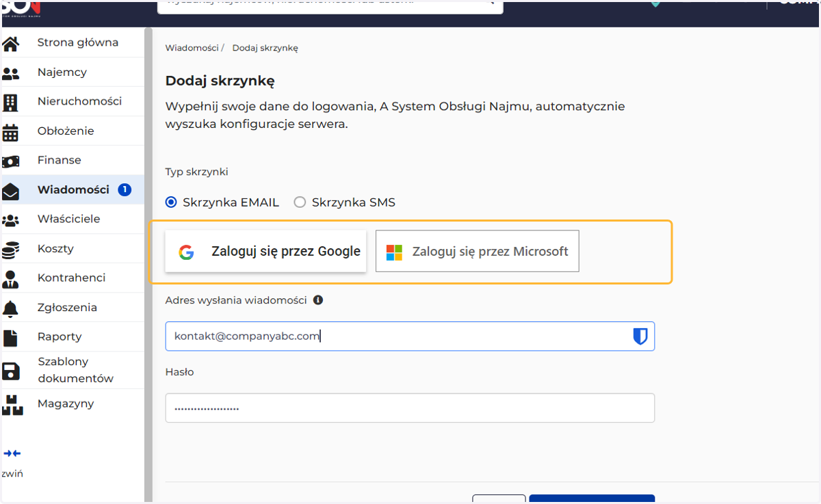The height and width of the screenshot is (504, 821).
Task: Click the info icon beside Adres wysłania wiadomości
Action: (x=318, y=300)
